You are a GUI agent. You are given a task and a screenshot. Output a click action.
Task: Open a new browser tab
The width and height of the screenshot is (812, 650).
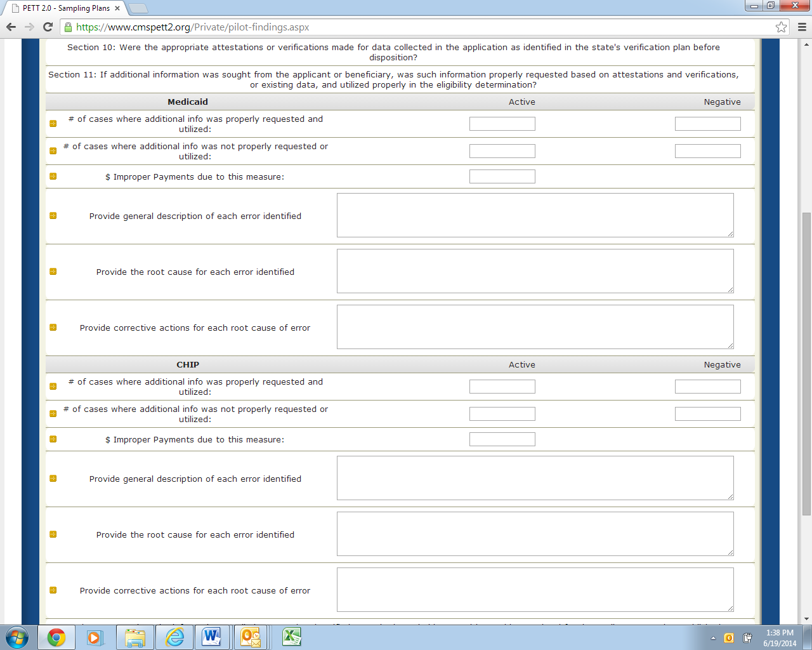point(138,8)
